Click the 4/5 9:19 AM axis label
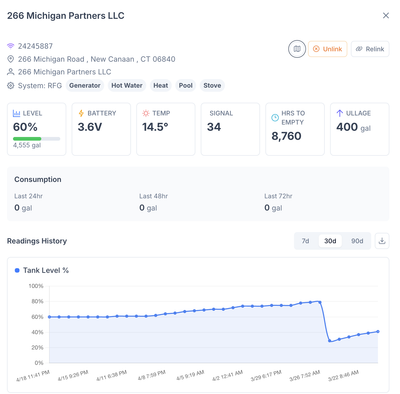The image size is (400, 394). (190, 376)
